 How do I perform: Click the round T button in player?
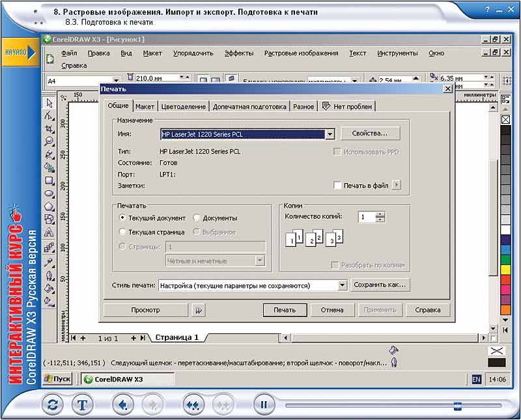point(83,404)
